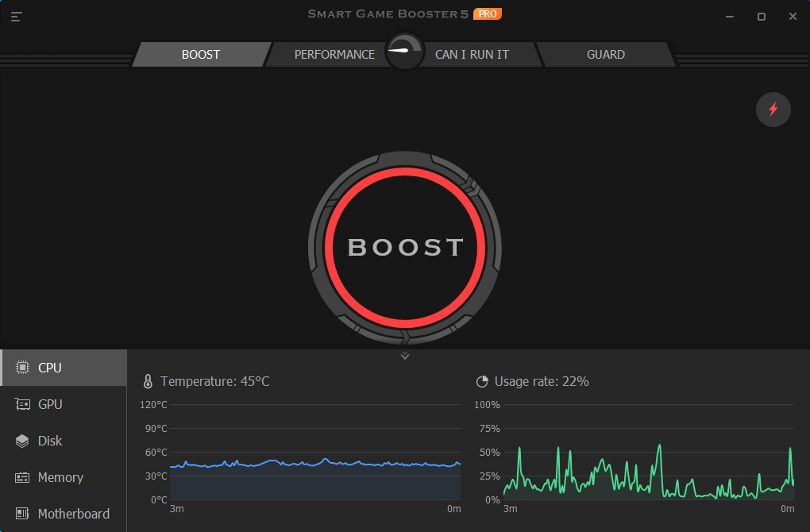Image resolution: width=810 pixels, height=532 pixels.
Task: View Disk stats using the disk icon
Action: (x=25, y=440)
